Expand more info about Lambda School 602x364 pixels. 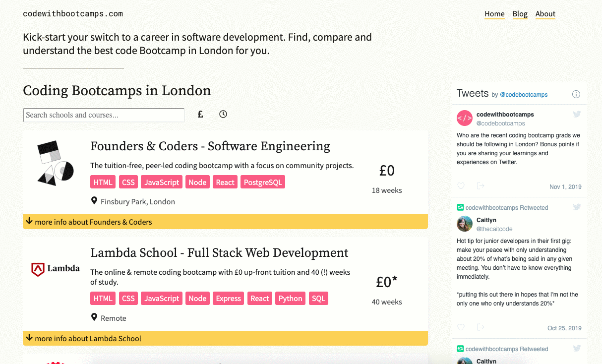pos(225,338)
